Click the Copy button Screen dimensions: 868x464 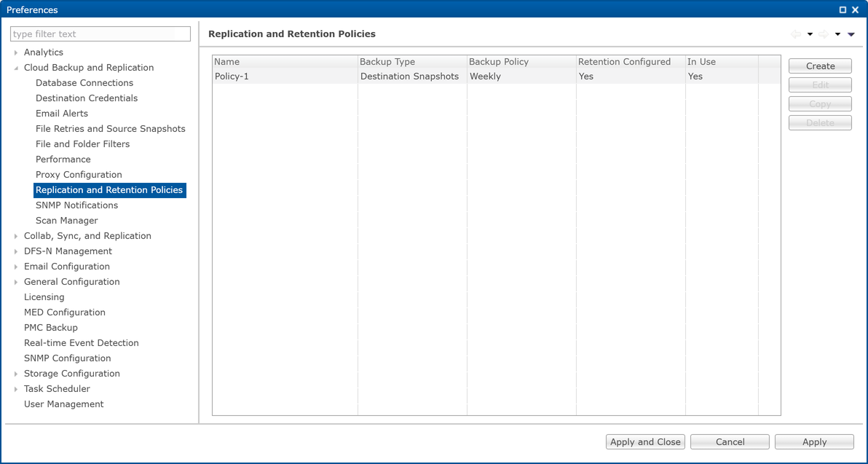pyautogui.click(x=820, y=104)
